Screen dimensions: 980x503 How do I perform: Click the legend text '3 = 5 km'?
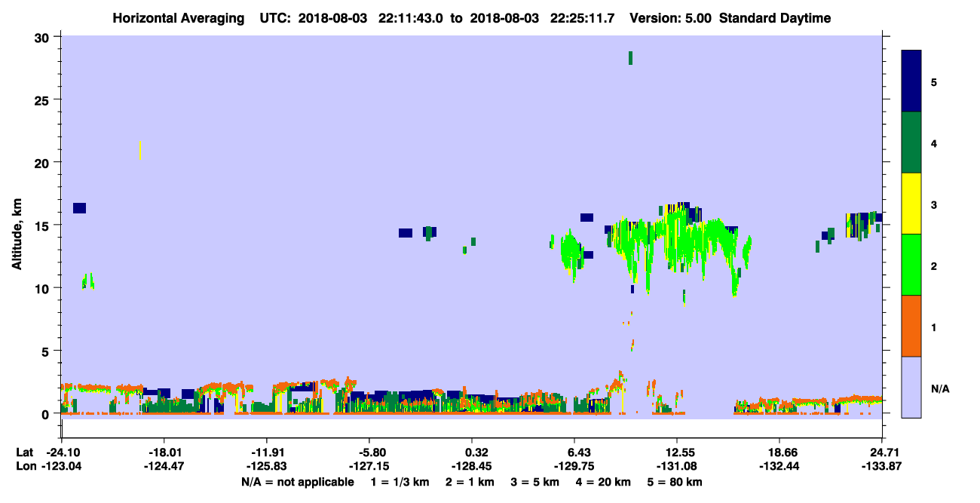tap(536, 482)
